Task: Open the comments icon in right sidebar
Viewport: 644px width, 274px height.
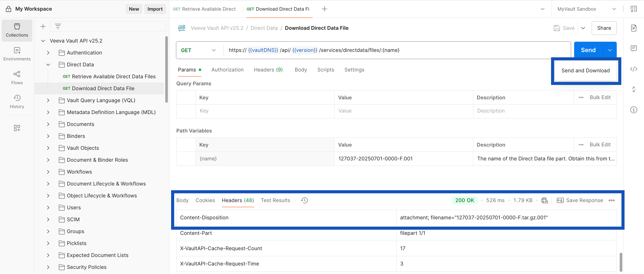Action: pyautogui.click(x=633, y=48)
